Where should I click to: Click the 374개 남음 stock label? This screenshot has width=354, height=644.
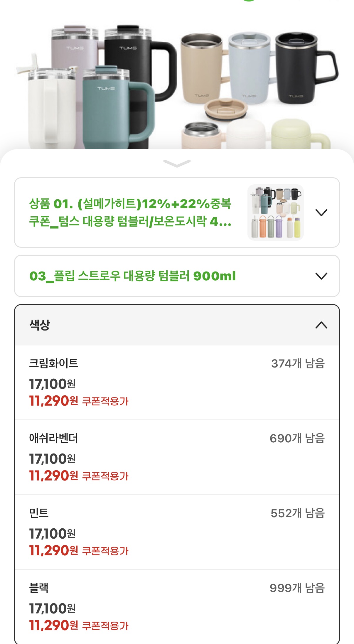298,363
